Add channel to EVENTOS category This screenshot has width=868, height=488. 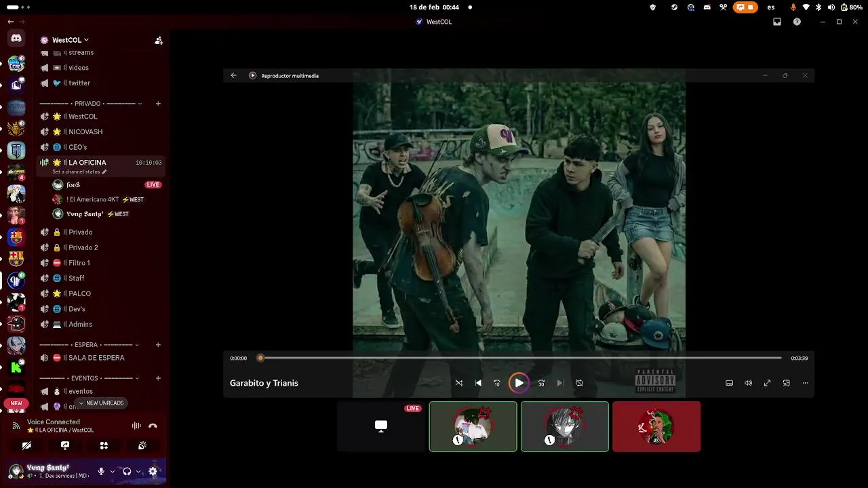tap(158, 378)
